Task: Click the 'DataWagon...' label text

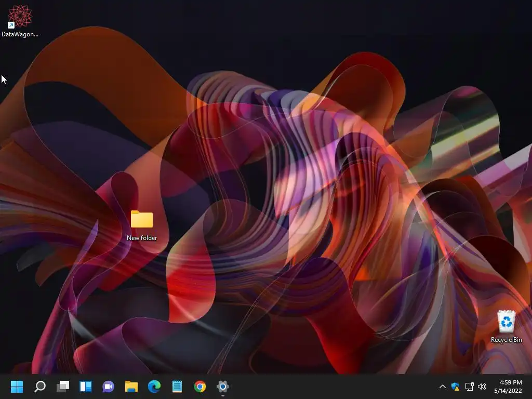Action: click(20, 34)
